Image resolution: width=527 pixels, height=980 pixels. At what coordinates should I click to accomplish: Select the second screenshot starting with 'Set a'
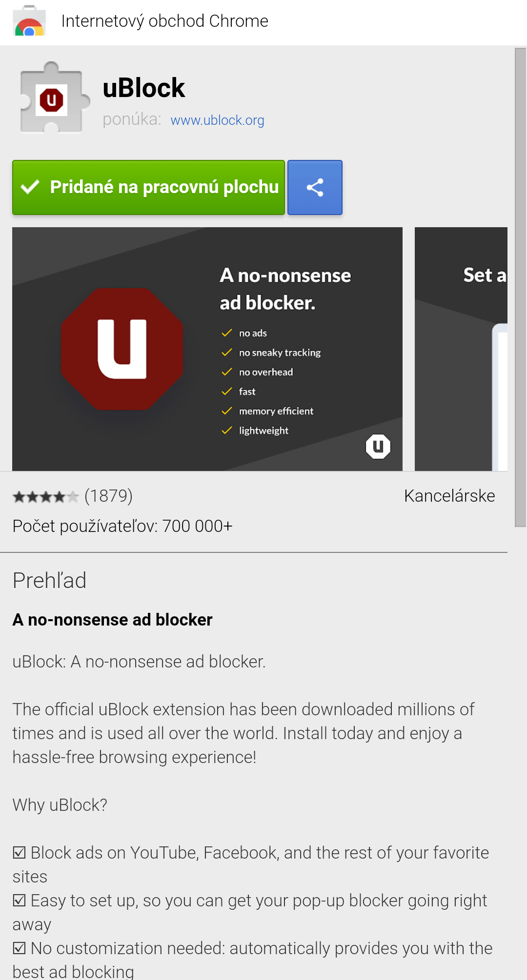coord(461,349)
